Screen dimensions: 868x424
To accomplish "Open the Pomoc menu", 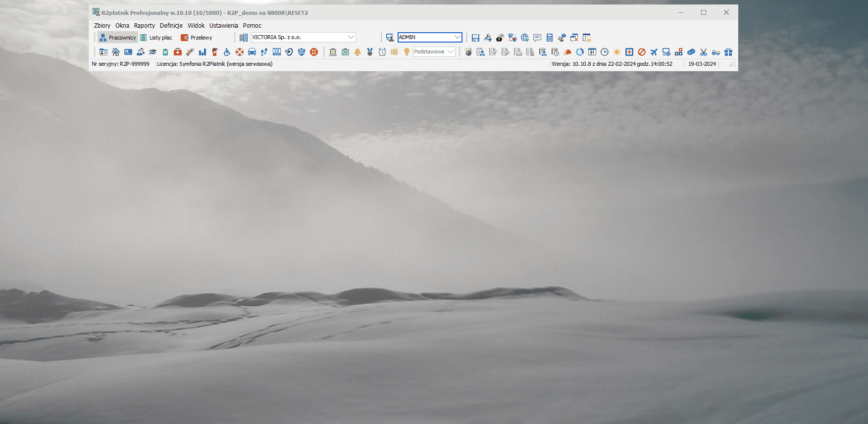I will click(252, 26).
